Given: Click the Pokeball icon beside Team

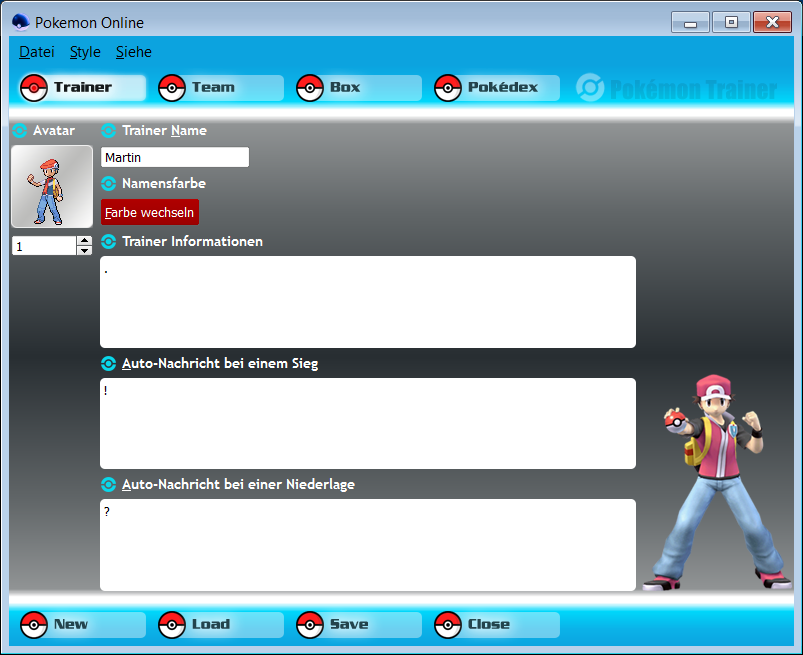Looking at the screenshot, I should (172, 88).
